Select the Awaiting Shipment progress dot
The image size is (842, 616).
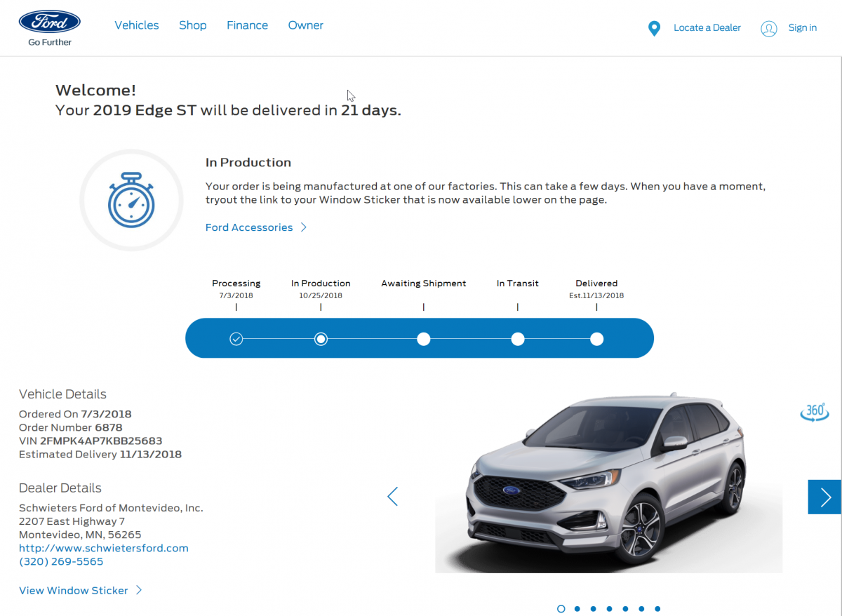(x=424, y=340)
